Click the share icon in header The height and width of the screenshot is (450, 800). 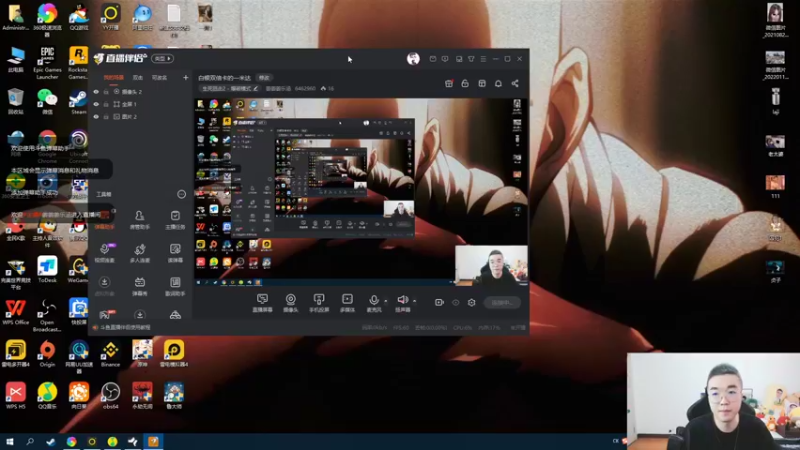pos(515,83)
